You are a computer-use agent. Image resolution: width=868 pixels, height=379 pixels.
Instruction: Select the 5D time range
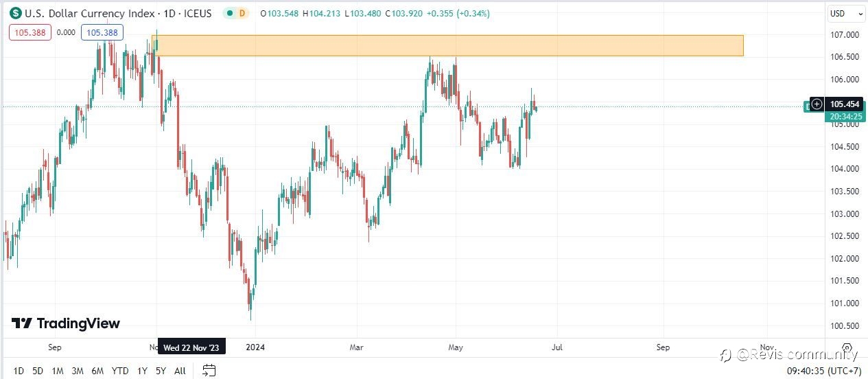tap(38, 371)
